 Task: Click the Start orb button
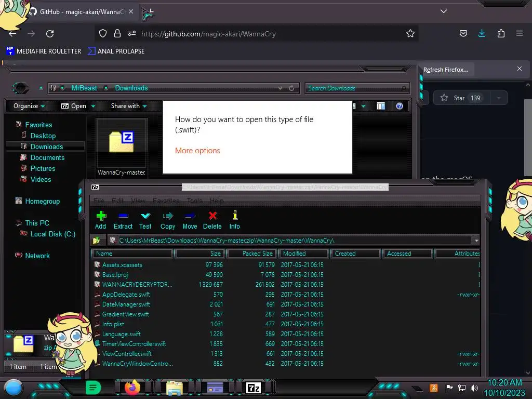pos(14,388)
